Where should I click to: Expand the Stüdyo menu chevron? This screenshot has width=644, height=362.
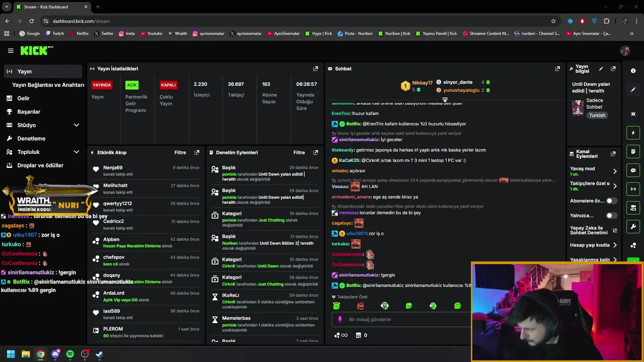pyautogui.click(x=76, y=125)
